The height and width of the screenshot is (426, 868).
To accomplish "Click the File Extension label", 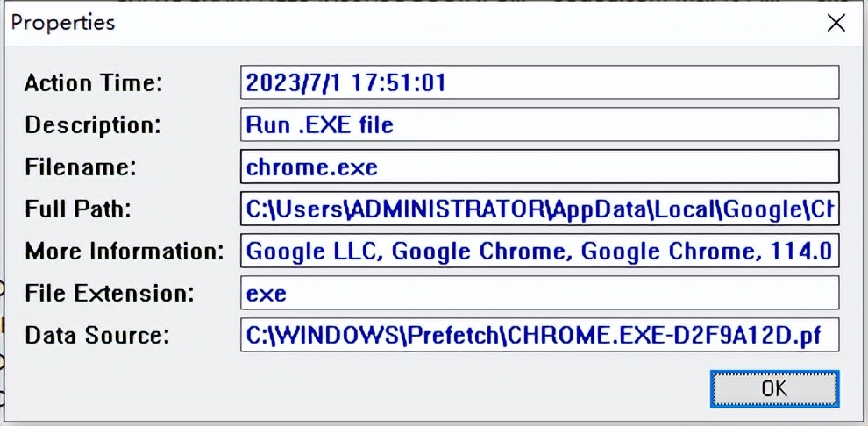I will coord(109,294).
